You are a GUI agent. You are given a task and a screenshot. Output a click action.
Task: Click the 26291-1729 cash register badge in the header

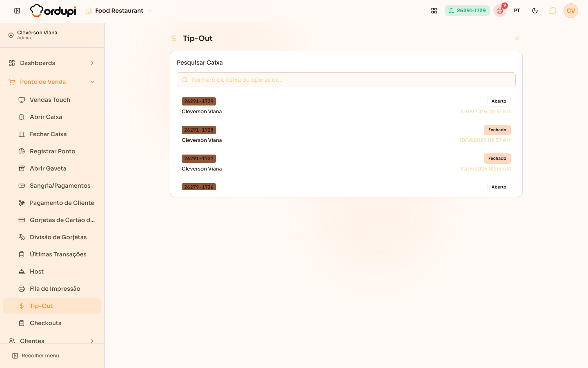467,11
